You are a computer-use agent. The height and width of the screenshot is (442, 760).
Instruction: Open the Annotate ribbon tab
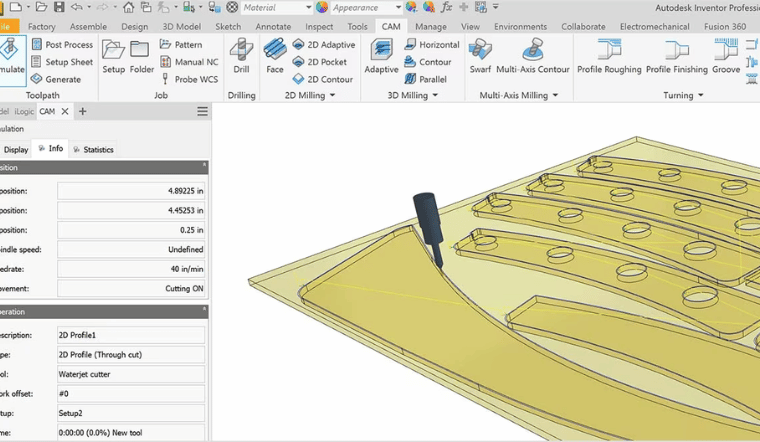273,27
